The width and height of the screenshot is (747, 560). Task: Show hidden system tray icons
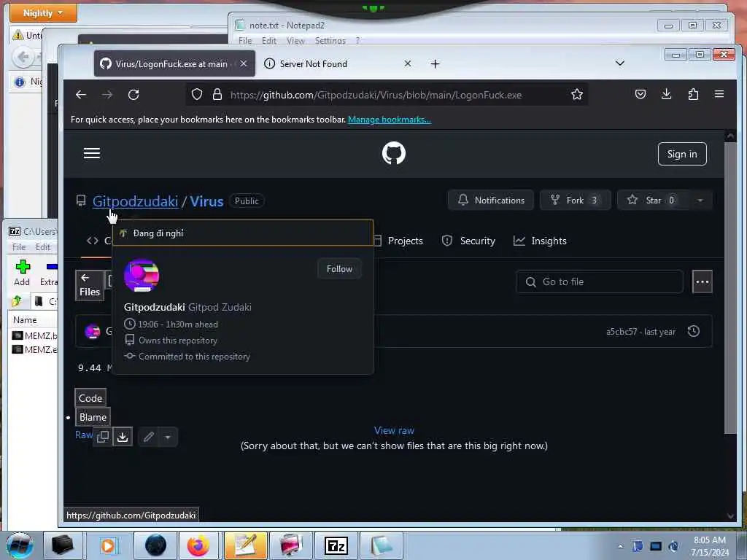(620, 546)
